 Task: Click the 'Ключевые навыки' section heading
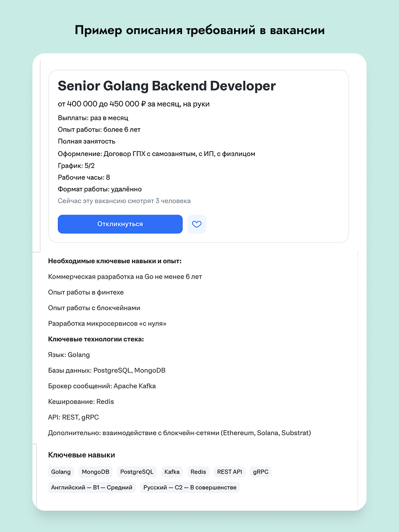[81, 455]
